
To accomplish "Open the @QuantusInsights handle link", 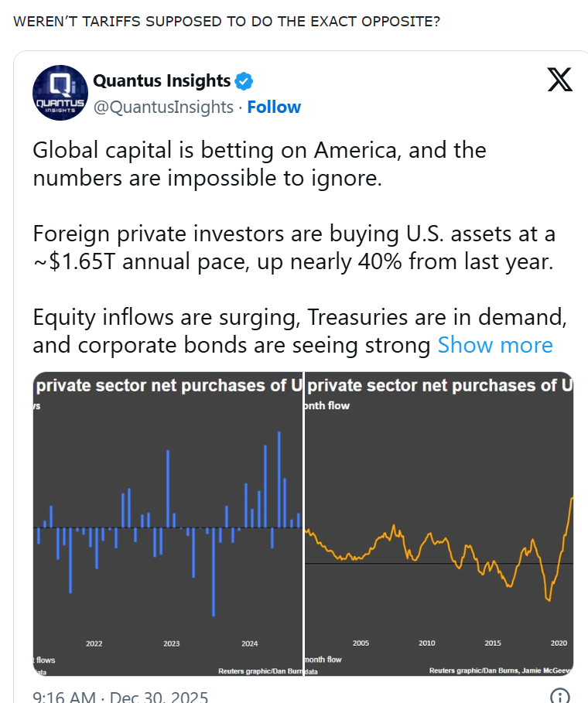I will (x=163, y=107).
